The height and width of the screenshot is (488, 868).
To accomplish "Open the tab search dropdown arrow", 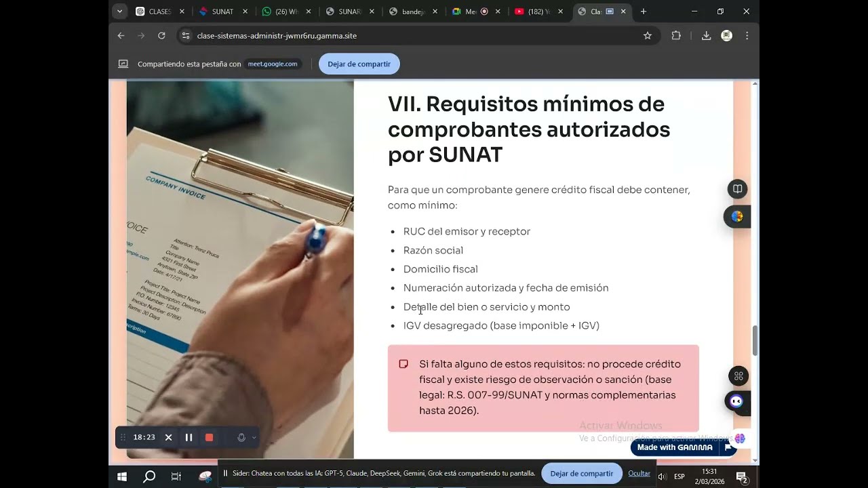I will point(120,12).
